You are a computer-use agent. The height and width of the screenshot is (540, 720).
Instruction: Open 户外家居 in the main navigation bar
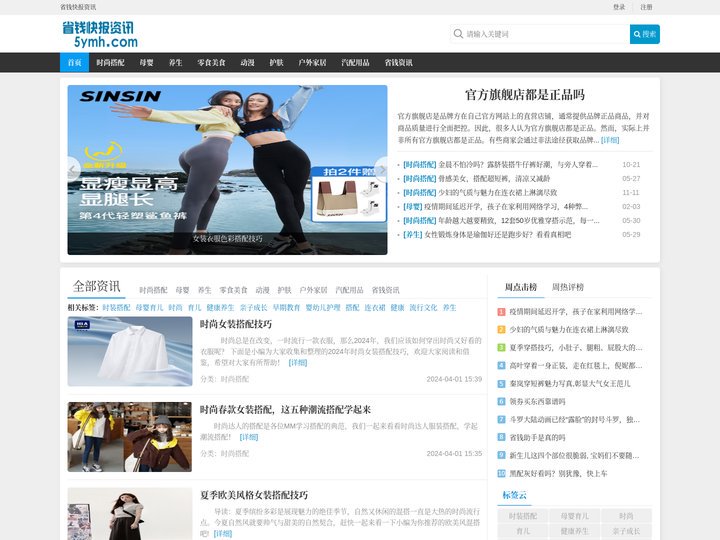(312, 62)
